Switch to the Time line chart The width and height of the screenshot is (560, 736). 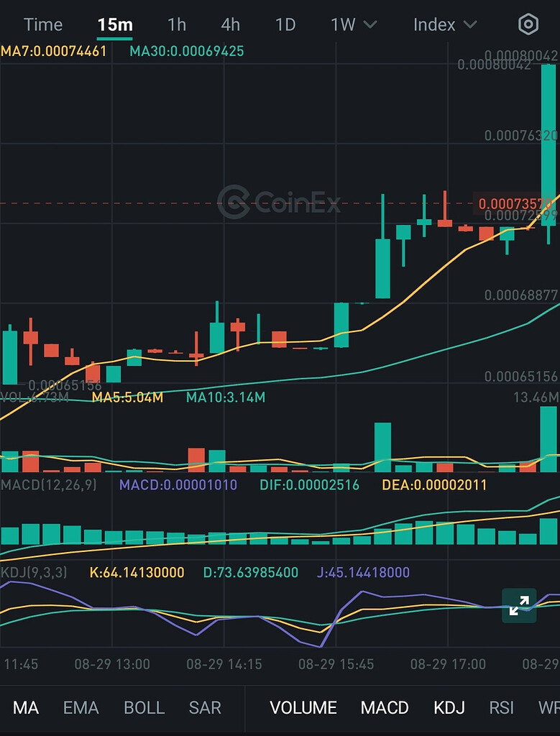[43, 24]
